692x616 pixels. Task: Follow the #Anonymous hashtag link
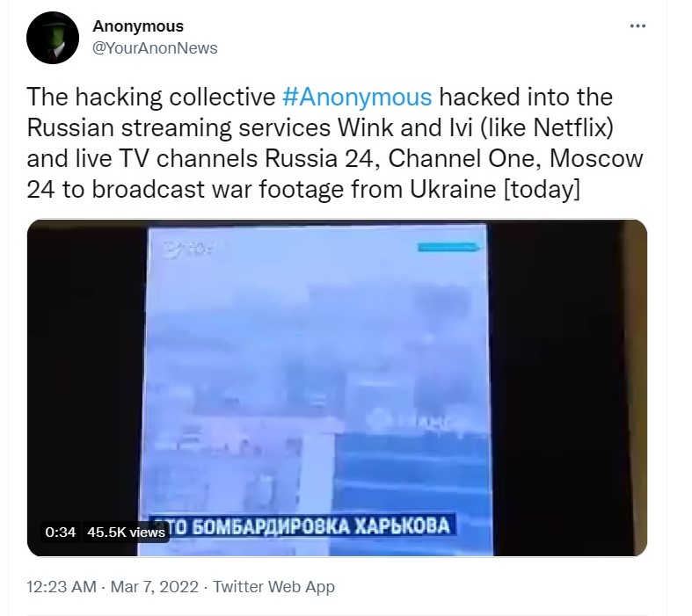pyautogui.click(x=357, y=97)
